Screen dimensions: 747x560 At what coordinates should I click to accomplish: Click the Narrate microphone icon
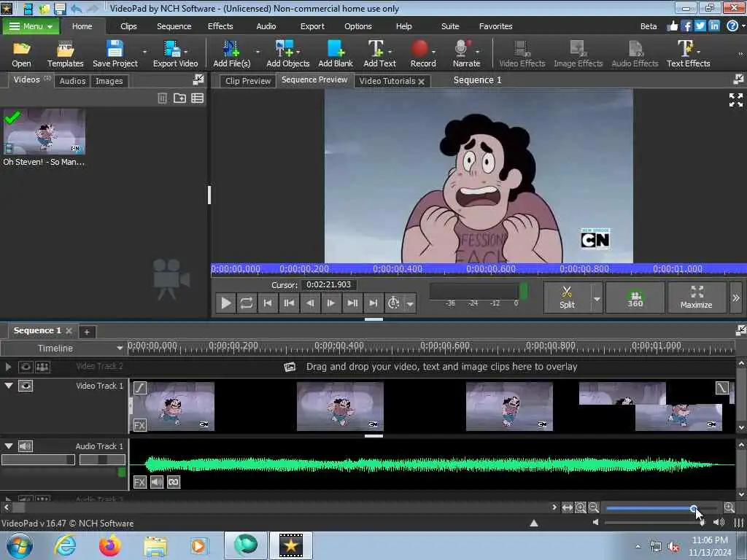[466, 53]
